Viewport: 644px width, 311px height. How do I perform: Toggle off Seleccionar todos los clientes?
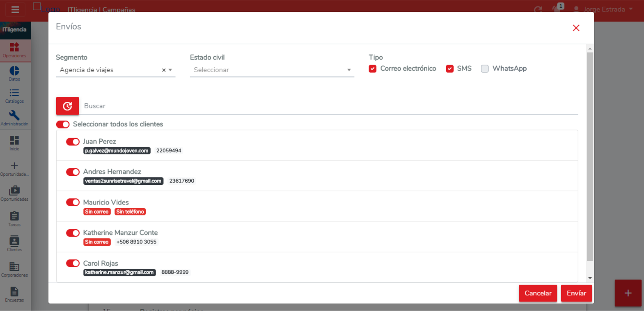(63, 124)
